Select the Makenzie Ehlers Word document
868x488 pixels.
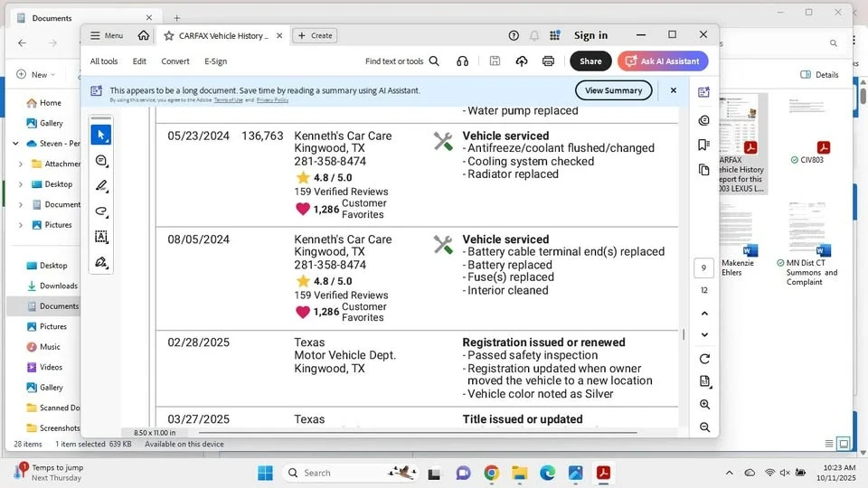pyautogui.click(x=739, y=239)
